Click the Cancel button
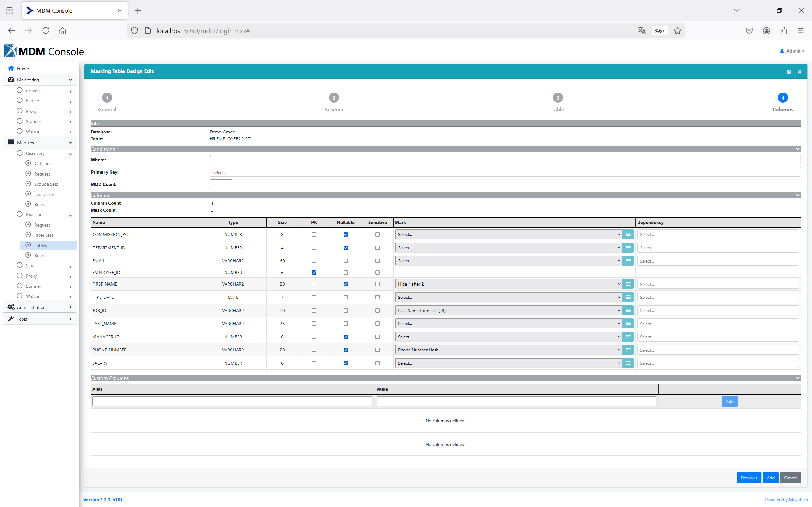The image size is (812, 507). pyautogui.click(x=790, y=478)
